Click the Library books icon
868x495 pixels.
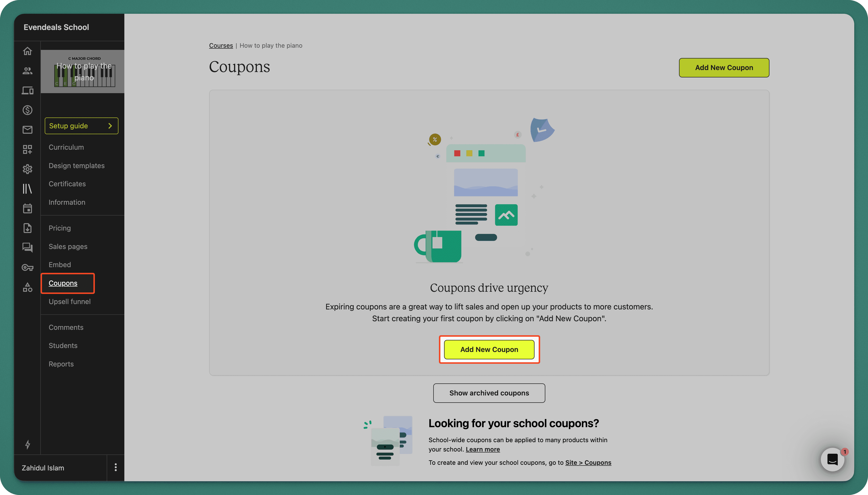28,189
